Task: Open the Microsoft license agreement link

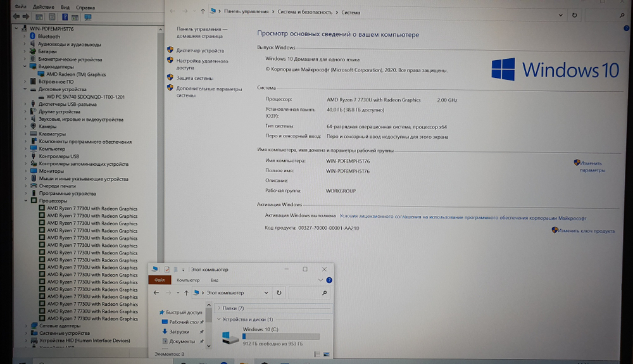Action: [463, 217]
